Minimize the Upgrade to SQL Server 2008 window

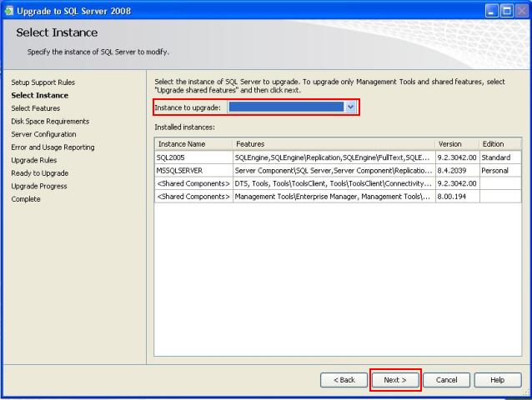pyautogui.click(x=491, y=11)
